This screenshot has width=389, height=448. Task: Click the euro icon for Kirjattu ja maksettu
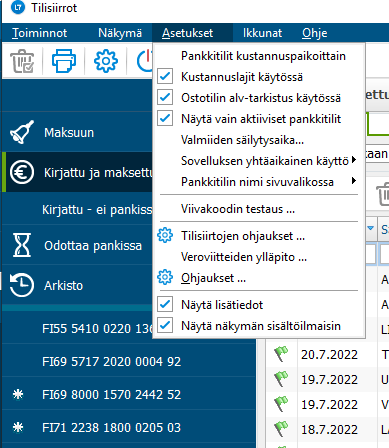click(x=22, y=172)
